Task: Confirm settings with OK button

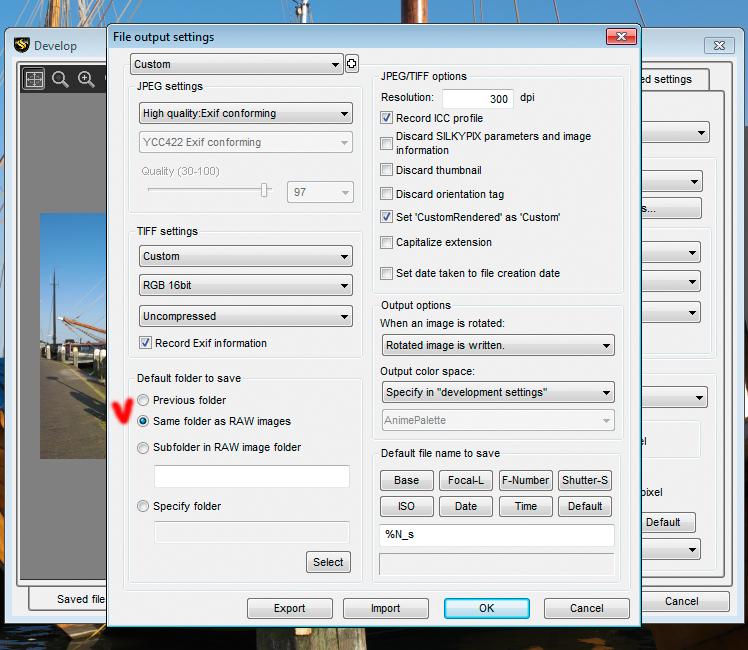Action: click(x=487, y=608)
